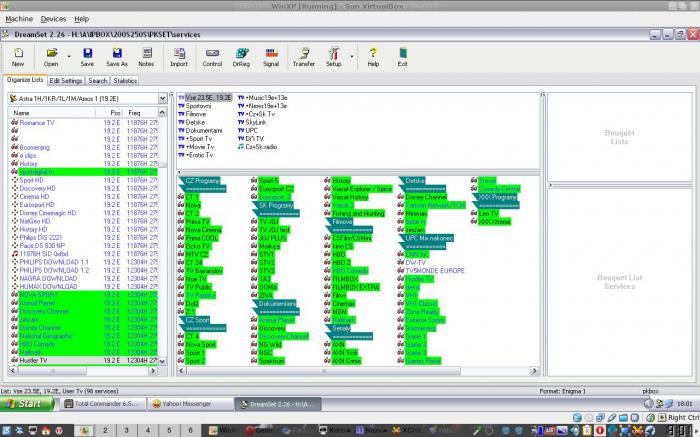Click the 'CZ Programy' marker entry
The width and height of the screenshot is (700, 437).
pos(202,181)
